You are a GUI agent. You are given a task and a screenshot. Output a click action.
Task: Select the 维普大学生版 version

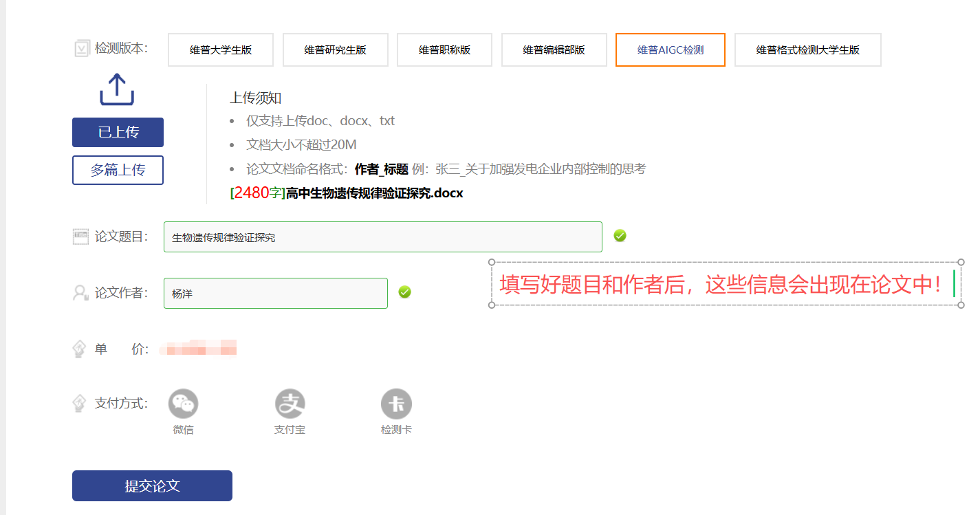click(x=221, y=50)
